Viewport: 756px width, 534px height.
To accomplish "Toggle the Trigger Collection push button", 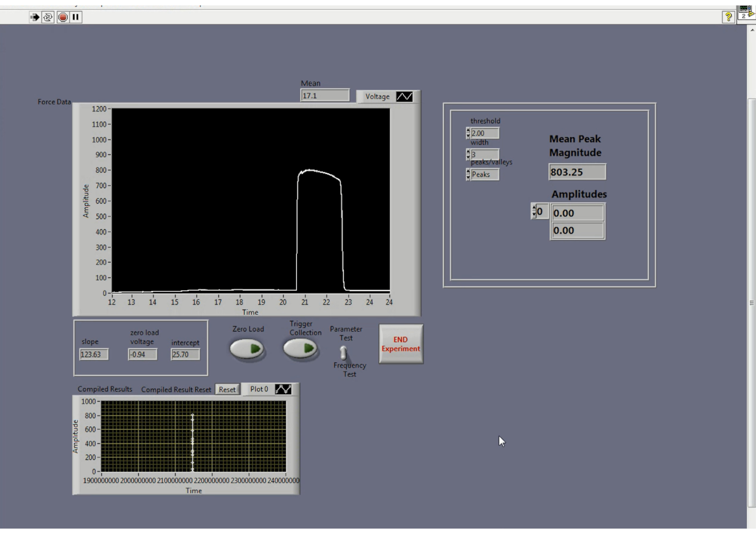I will [301, 348].
